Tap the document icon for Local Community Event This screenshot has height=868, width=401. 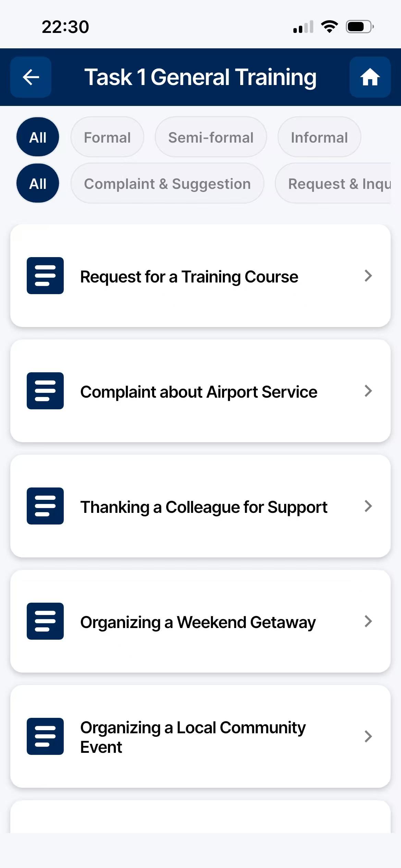tap(45, 736)
